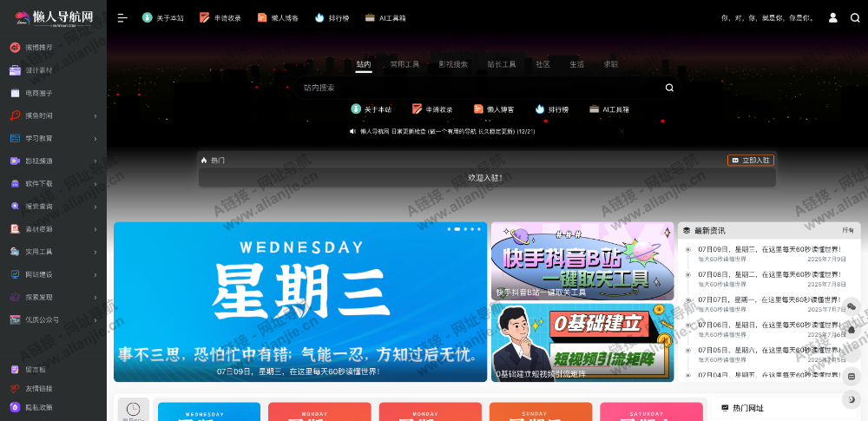Click the floating card-layout icon

point(852,376)
